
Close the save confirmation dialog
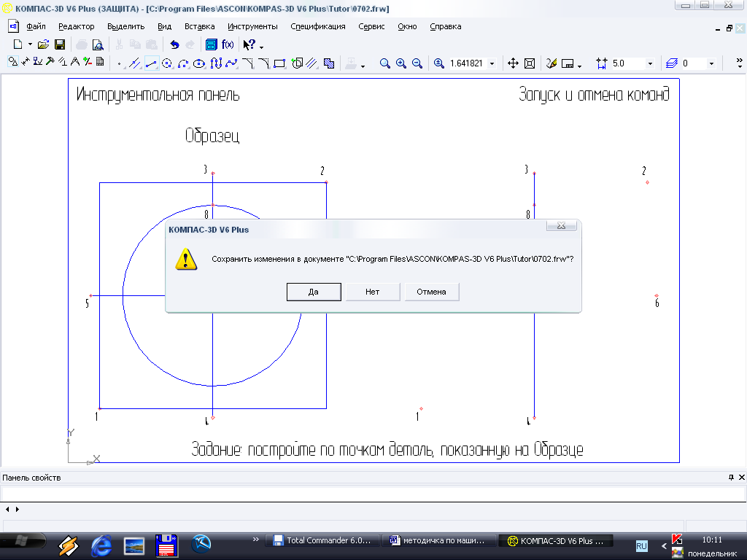coord(561,226)
